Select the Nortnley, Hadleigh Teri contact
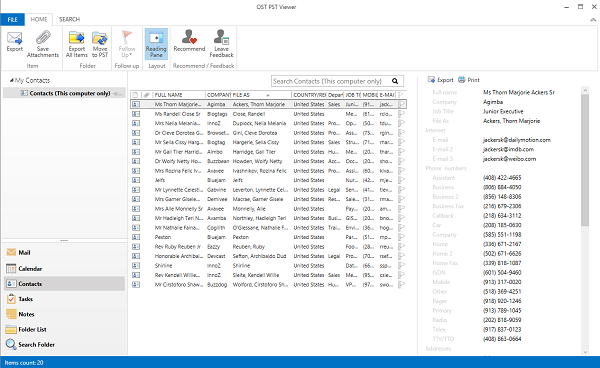Viewport: 600px width, 368px height. (x=268, y=218)
